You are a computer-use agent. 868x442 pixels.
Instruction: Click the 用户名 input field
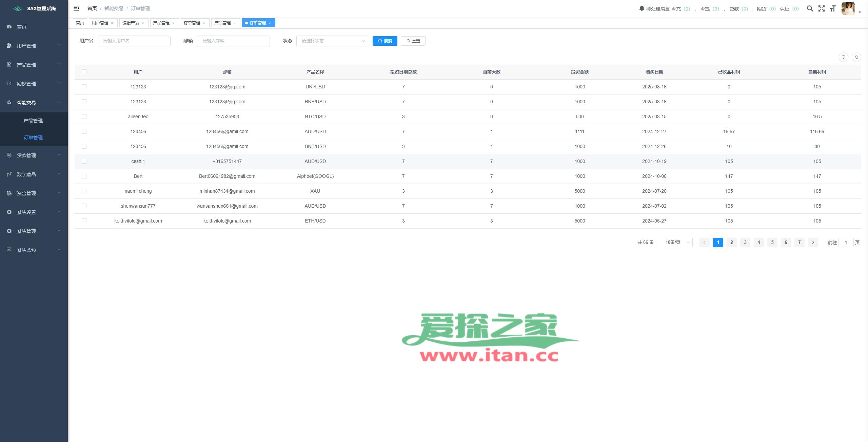pos(134,41)
